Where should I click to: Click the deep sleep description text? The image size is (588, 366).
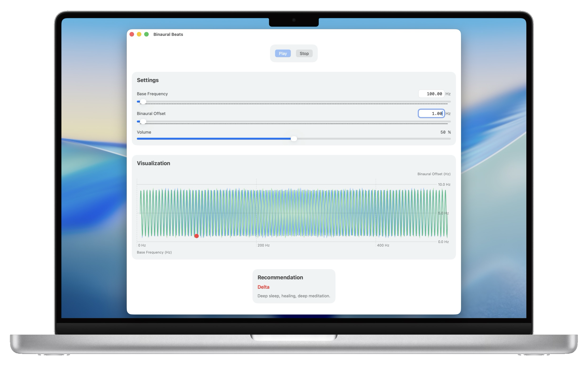pyautogui.click(x=294, y=296)
